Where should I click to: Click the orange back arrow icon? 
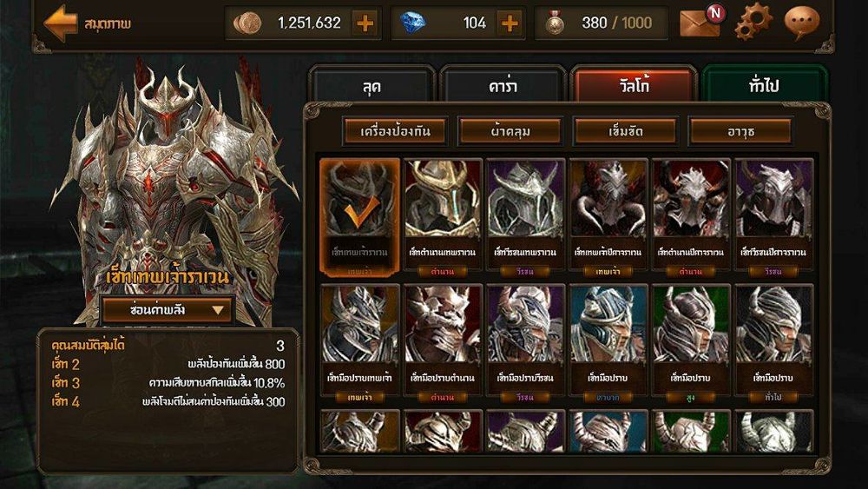(x=61, y=23)
